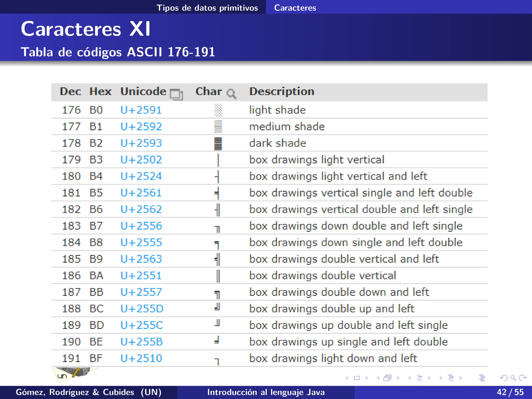The width and height of the screenshot is (532, 399).
Task: Click the 'Introducción al lenguaje Java' footer title
Action: point(266,392)
